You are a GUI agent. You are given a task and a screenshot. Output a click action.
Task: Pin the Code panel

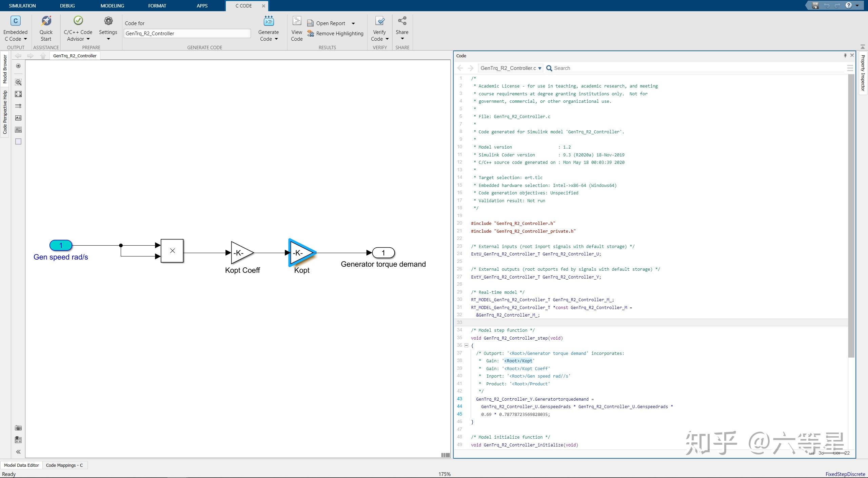tap(845, 55)
